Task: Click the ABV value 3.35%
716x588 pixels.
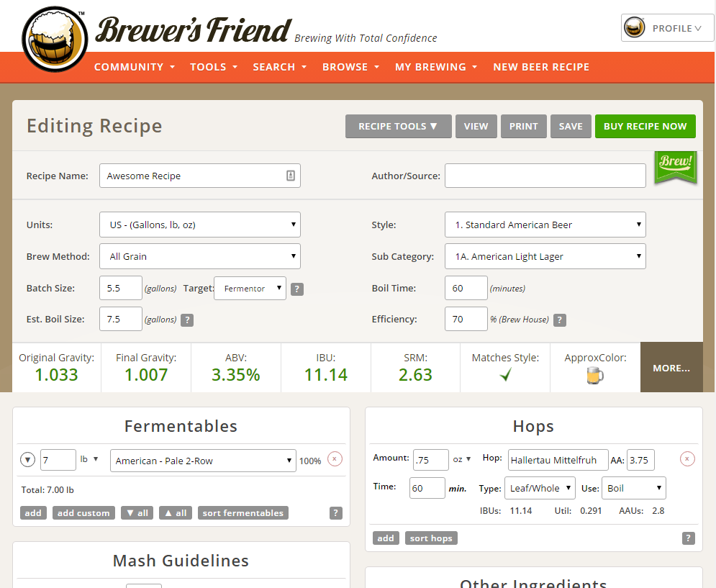Action: coord(235,375)
